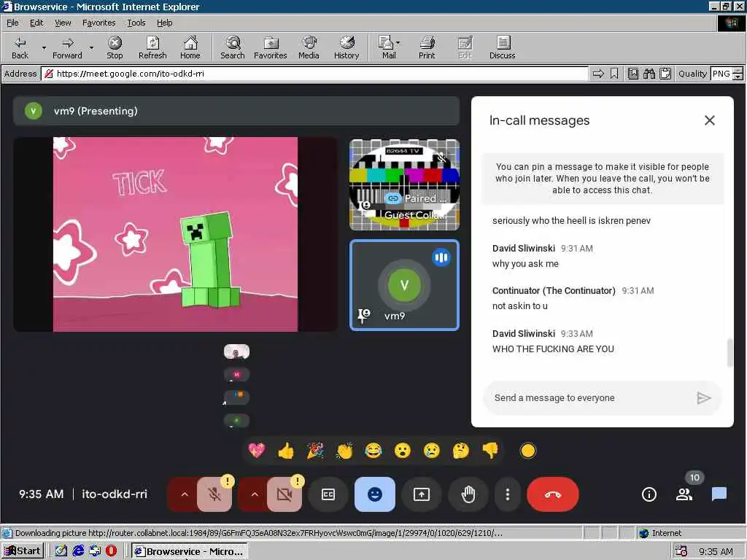
Task: Send clapping hands reaction
Action: click(344, 451)
